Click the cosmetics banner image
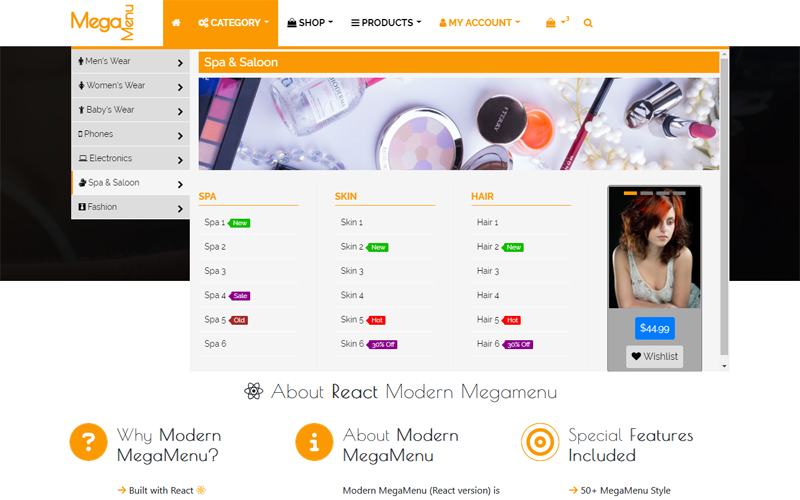Screen dimensions: 800x500 pos(459,124)
